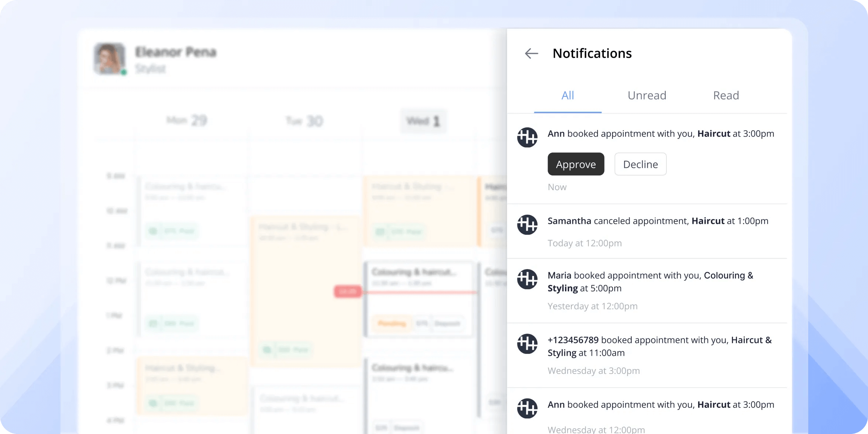Click the +123456789 notification avatar

(x=527, y=344)
